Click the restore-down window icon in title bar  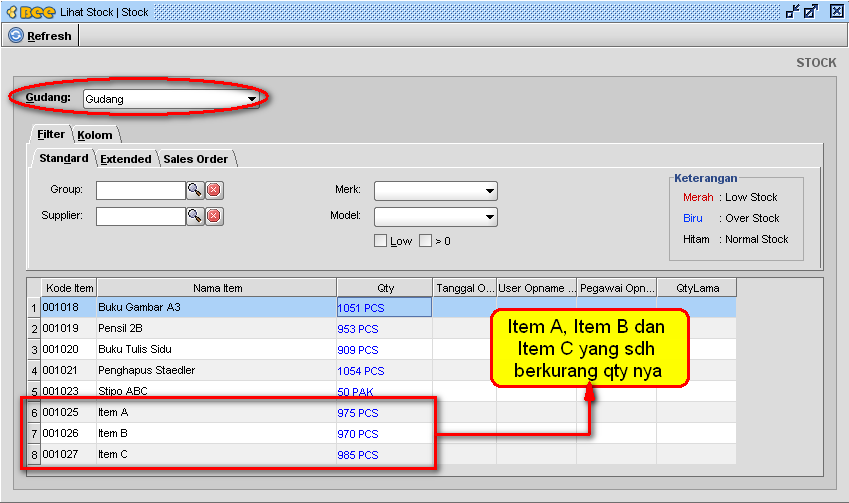pyautogui.click(x=793, y=12)
